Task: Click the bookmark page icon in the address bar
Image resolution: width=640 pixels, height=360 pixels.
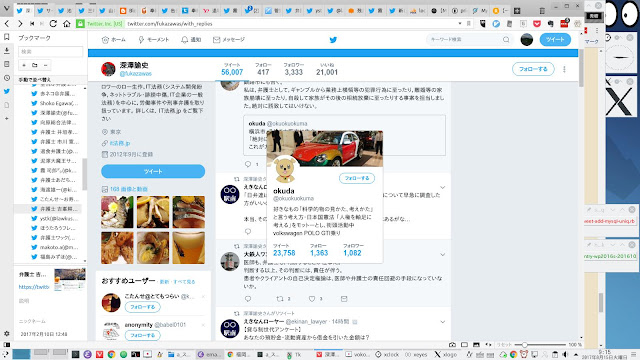Action: point(469,24)
